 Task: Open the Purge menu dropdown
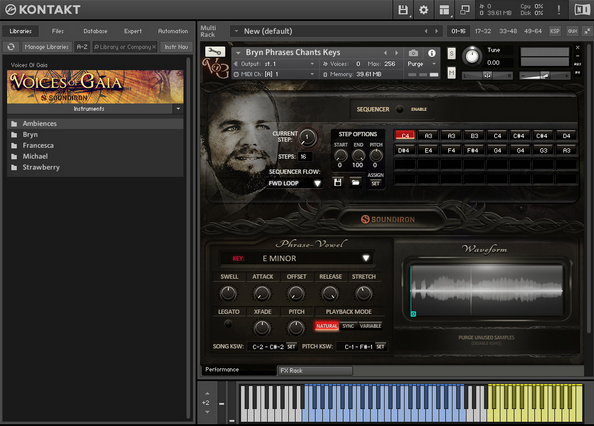click(x=422, y=64)
